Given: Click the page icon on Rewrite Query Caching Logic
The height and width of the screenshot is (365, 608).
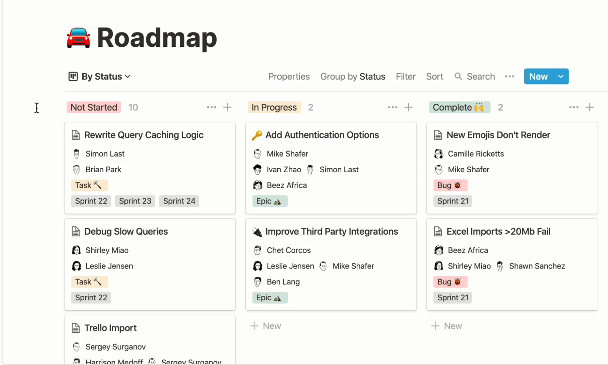Looking at the screenshot, I should click(x=76, y=135).
